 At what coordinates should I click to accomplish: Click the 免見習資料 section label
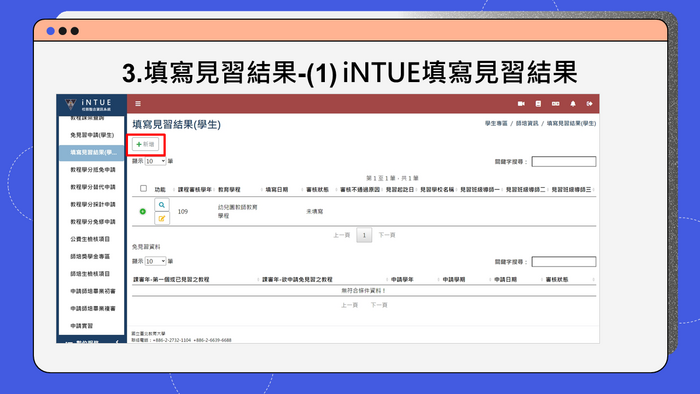point(146,247)
